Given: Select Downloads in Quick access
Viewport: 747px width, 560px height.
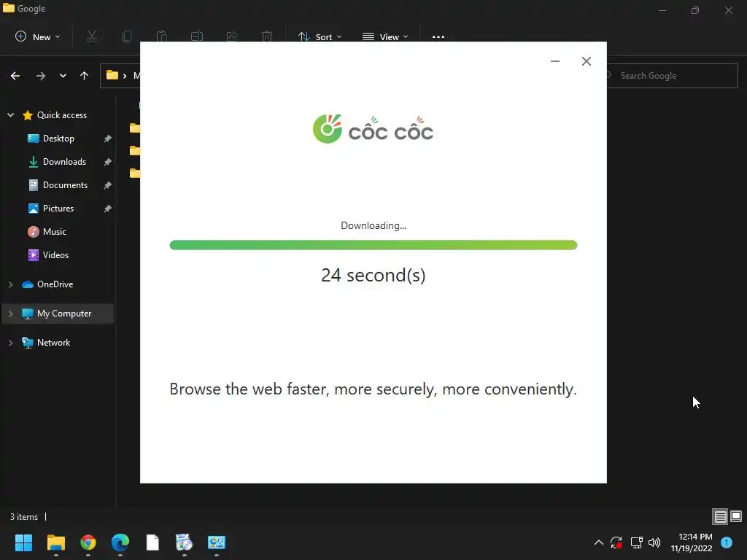Looking at the screenshot, I should click(x=64, y=162).
